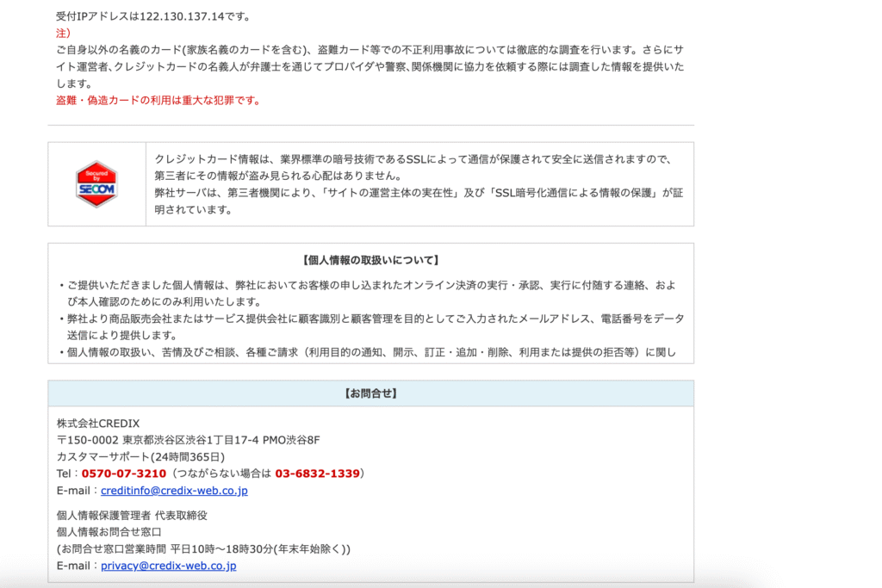The width and height of the screenshot is (882, 588).
Task: Click the third bullet 個人情報の取扱い、苦情及びご相談
Action: 368,352
